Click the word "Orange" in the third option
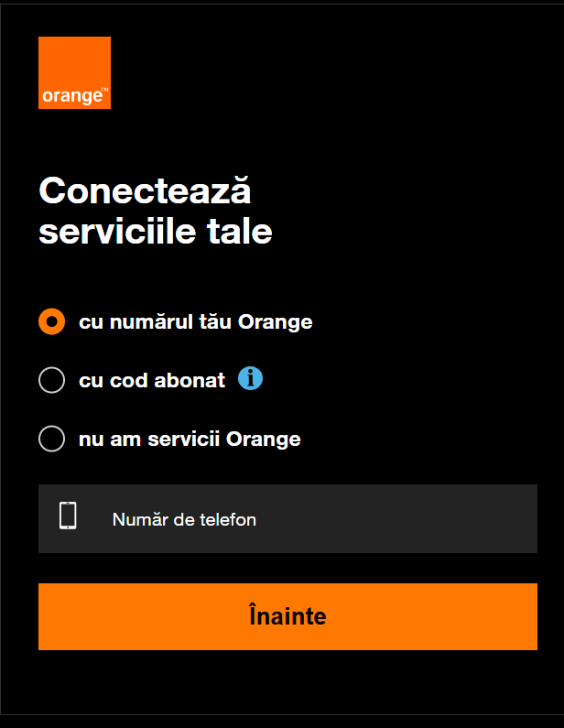The width and height of the screenshot is (564, 728). [x=264, y=440]
